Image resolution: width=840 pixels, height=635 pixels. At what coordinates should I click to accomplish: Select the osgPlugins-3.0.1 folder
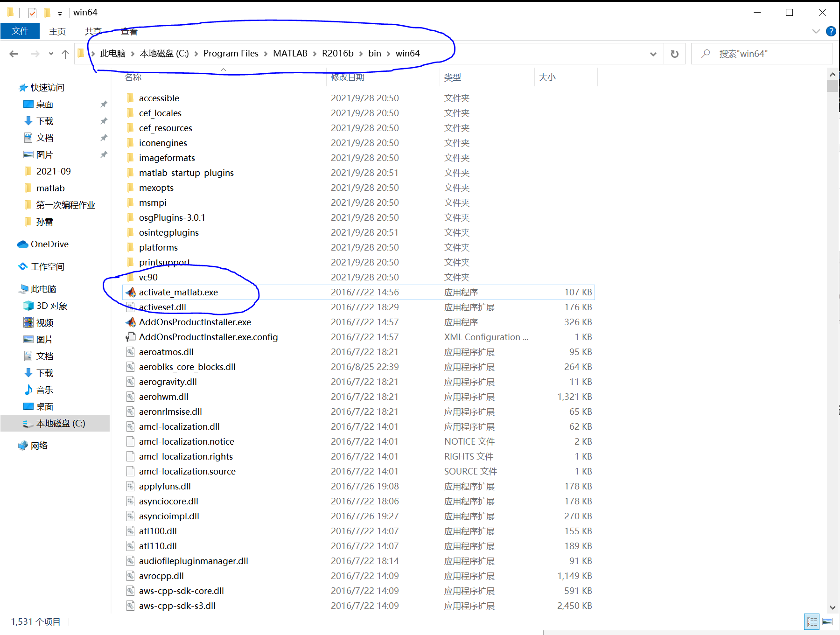[x=172, y=218]
